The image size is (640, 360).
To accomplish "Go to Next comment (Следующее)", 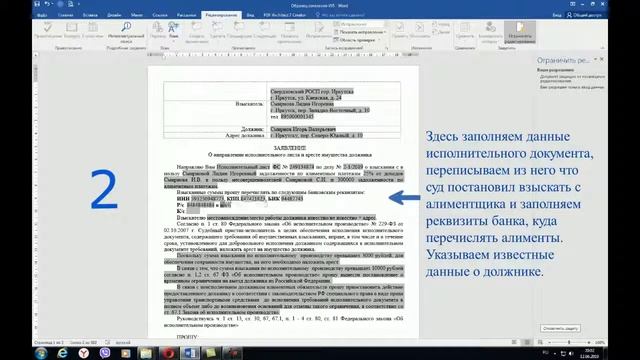I will click(264, 31).
